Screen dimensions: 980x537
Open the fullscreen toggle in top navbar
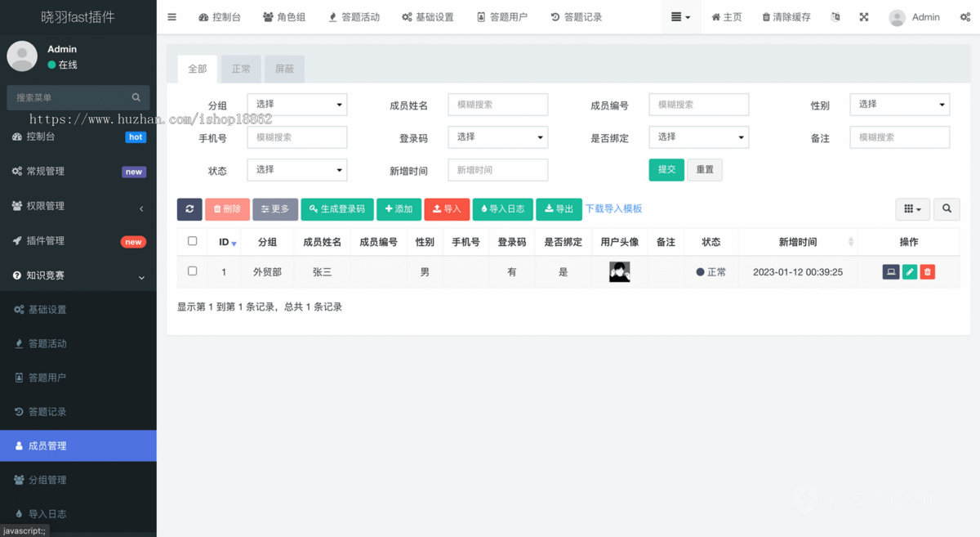[863, 16]
